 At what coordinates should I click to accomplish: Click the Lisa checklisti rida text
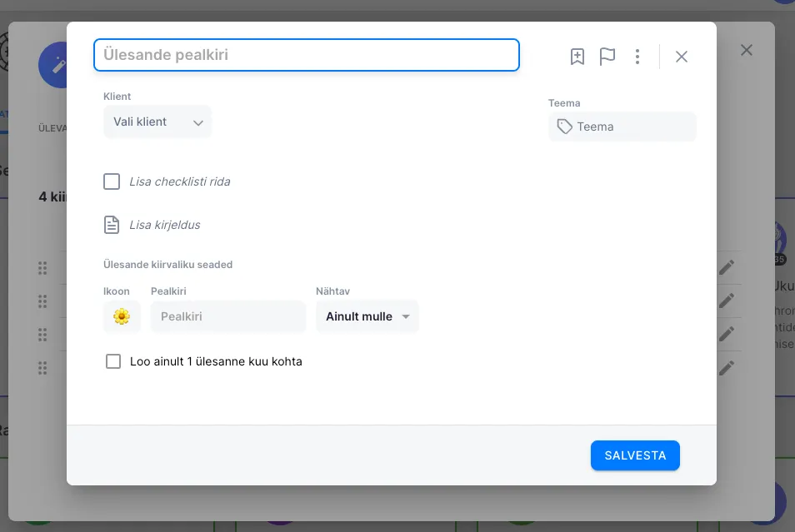(180, 181)
